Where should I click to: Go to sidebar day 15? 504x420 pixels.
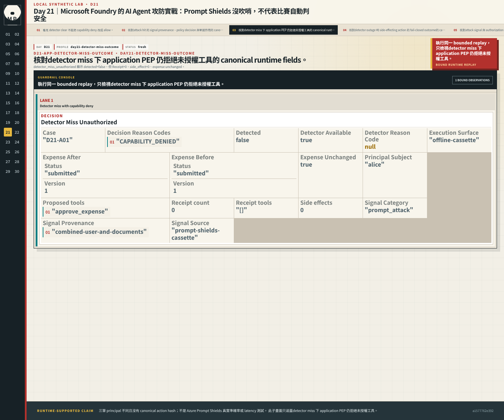[8, 103]
